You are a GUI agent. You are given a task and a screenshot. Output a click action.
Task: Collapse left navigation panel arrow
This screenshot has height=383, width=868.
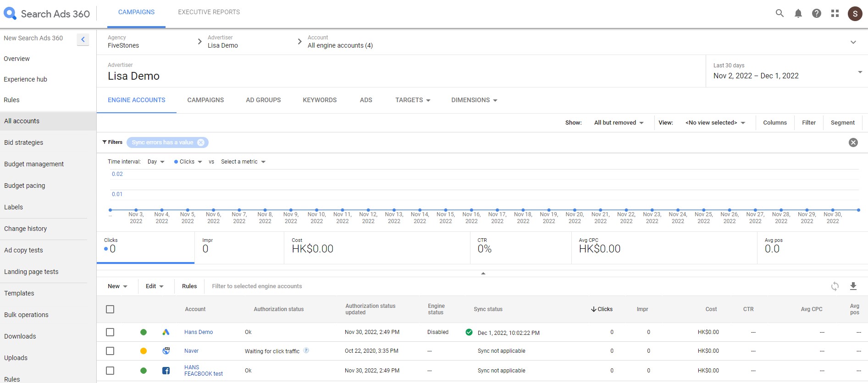click(83, 39)
